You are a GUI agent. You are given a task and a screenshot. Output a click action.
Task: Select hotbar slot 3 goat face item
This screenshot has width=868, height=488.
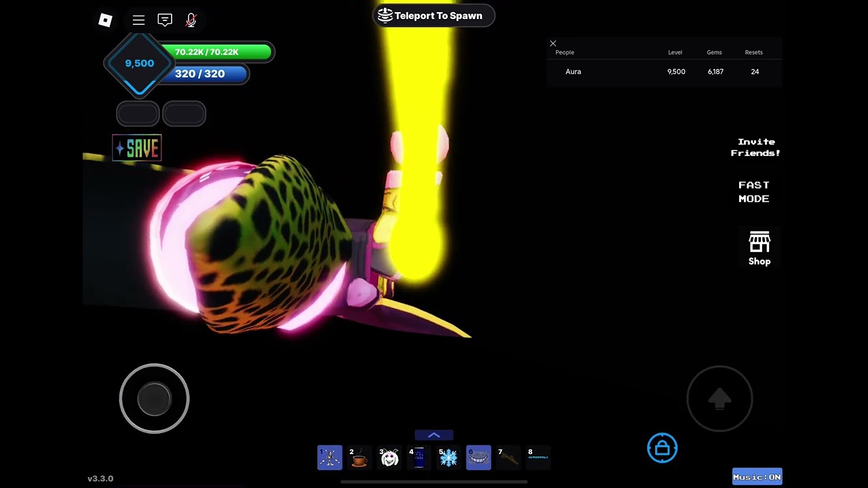click(x=389, y=457)
